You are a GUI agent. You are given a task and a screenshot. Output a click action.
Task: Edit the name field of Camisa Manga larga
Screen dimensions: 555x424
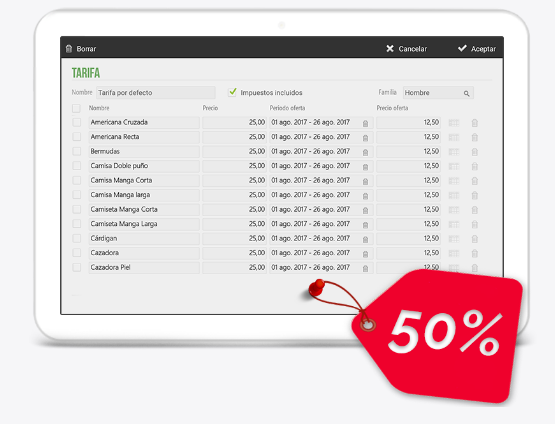[144, 195]
